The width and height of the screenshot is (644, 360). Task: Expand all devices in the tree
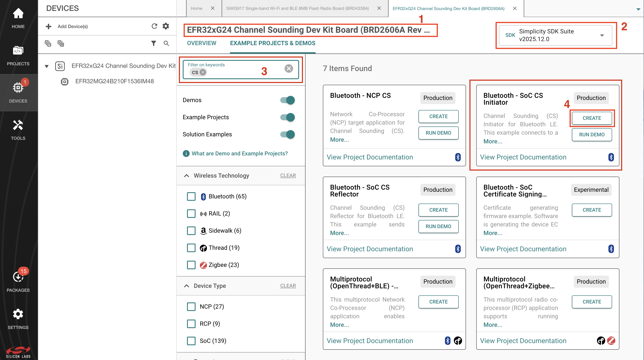(61, 43)
